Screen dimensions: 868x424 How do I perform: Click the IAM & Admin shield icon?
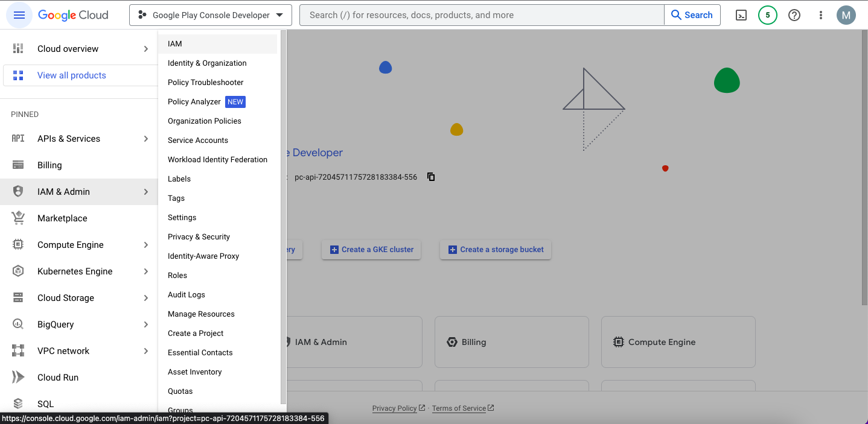point(18,192)
